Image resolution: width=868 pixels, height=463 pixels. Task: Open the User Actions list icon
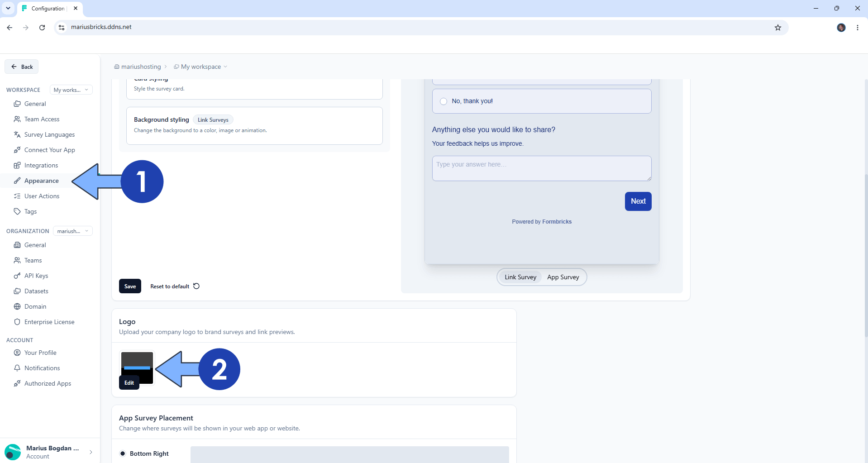pos(17,196)
